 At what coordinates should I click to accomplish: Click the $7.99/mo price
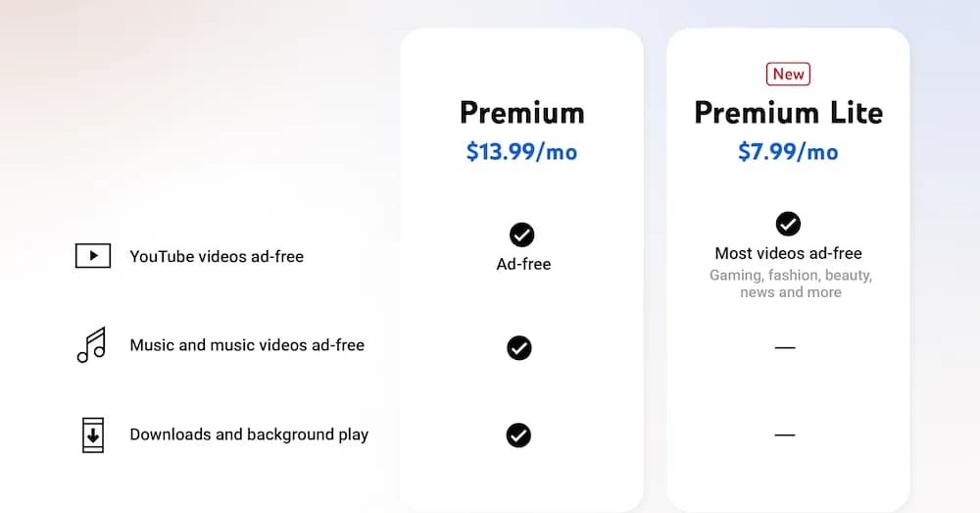[x=788, y=152]
